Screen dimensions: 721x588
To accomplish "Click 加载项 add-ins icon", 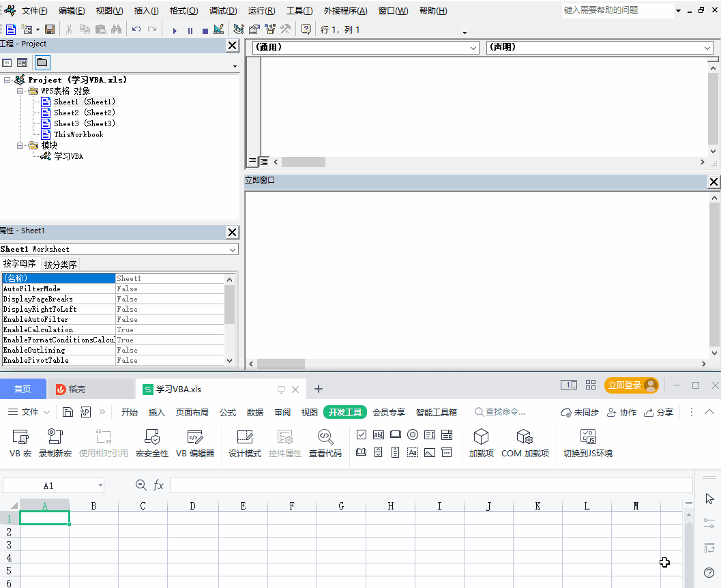I will click(481, 443).
